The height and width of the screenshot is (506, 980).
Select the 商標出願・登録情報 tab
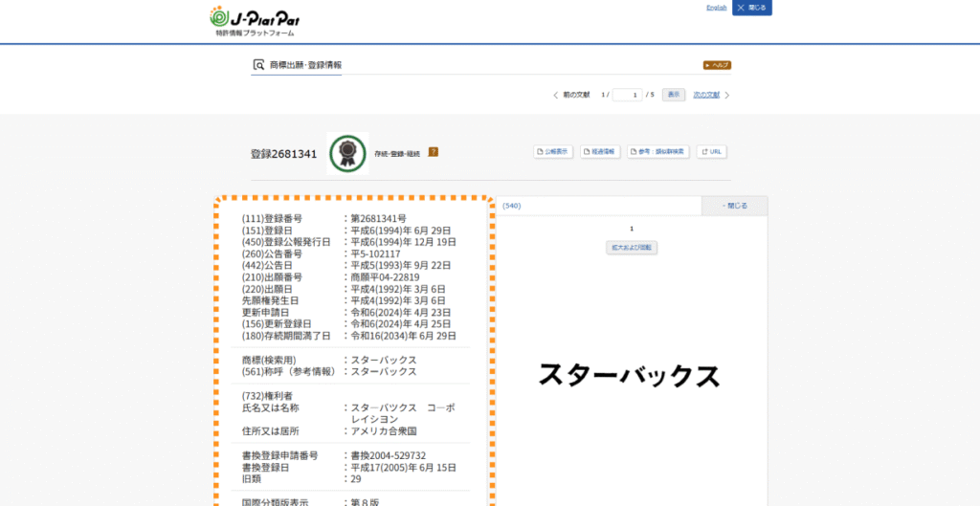click(305, 65)
